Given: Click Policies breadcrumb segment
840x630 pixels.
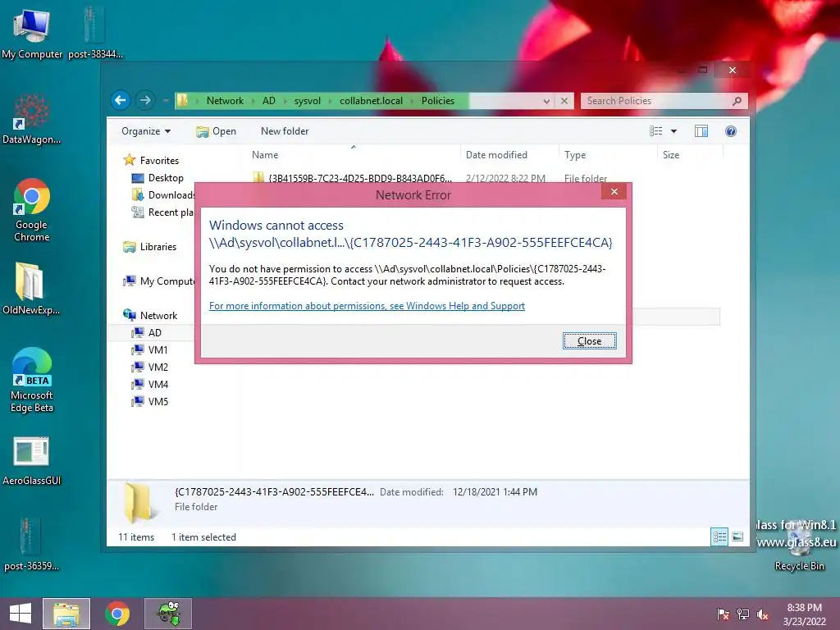Looking at the screenshot, I should click(x=438, y=101).
